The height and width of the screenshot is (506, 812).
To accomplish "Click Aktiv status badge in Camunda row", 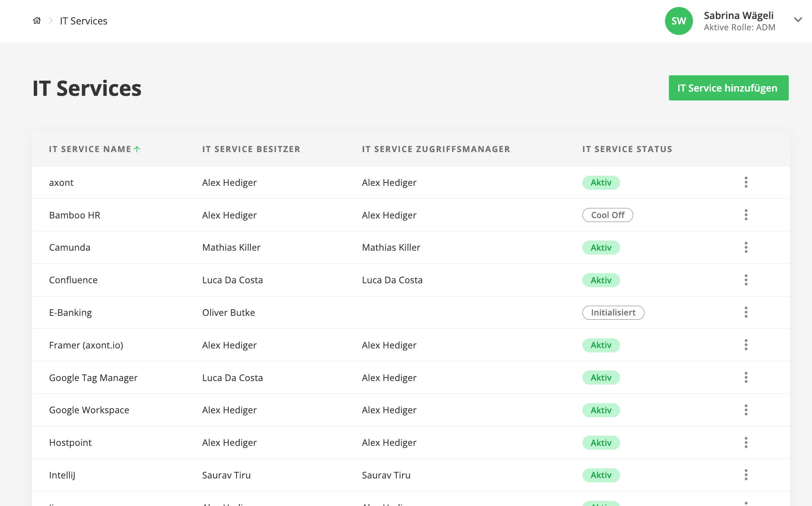I will (x=601, y=248).
